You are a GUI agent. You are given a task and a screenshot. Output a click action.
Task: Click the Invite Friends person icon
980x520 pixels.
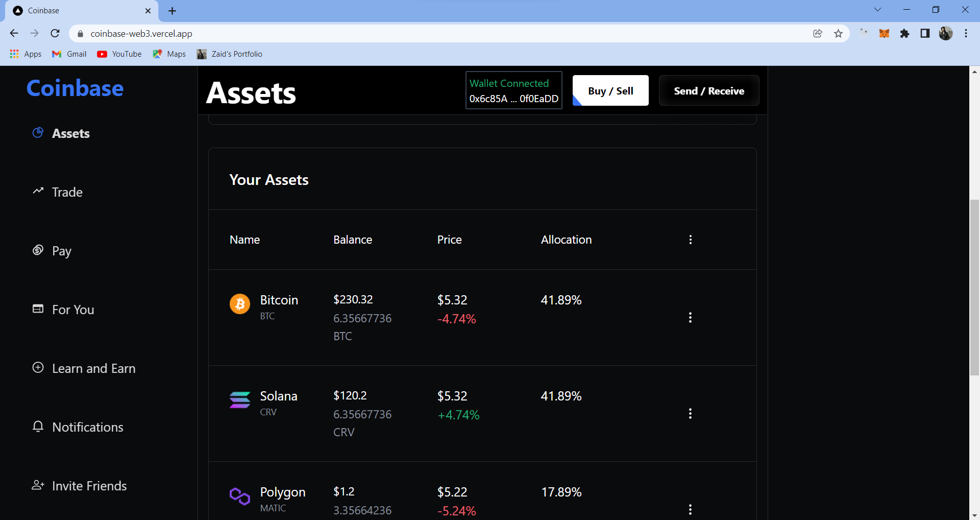tap(38, 485)
